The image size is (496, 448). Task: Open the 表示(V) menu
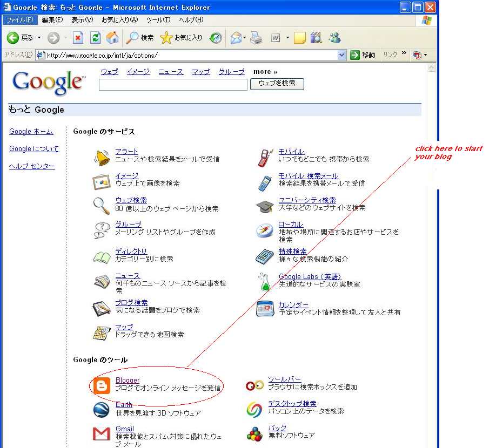click(82, 20)
